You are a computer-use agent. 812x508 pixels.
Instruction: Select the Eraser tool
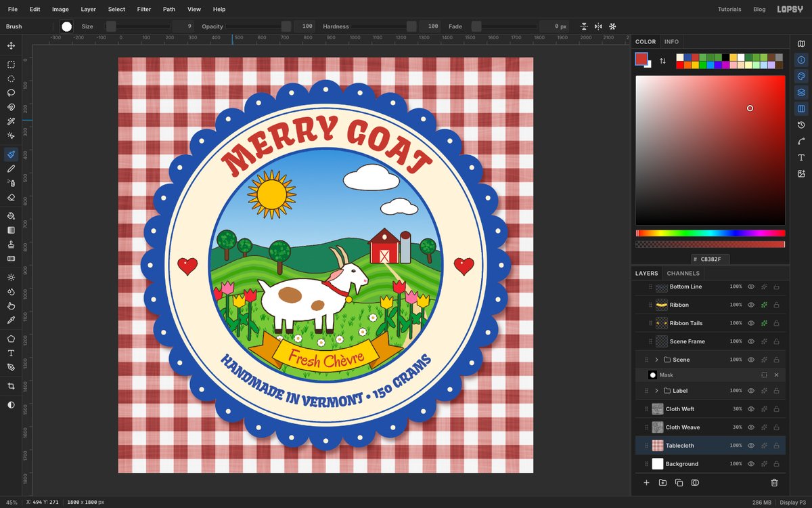click(x=11, y=197)
